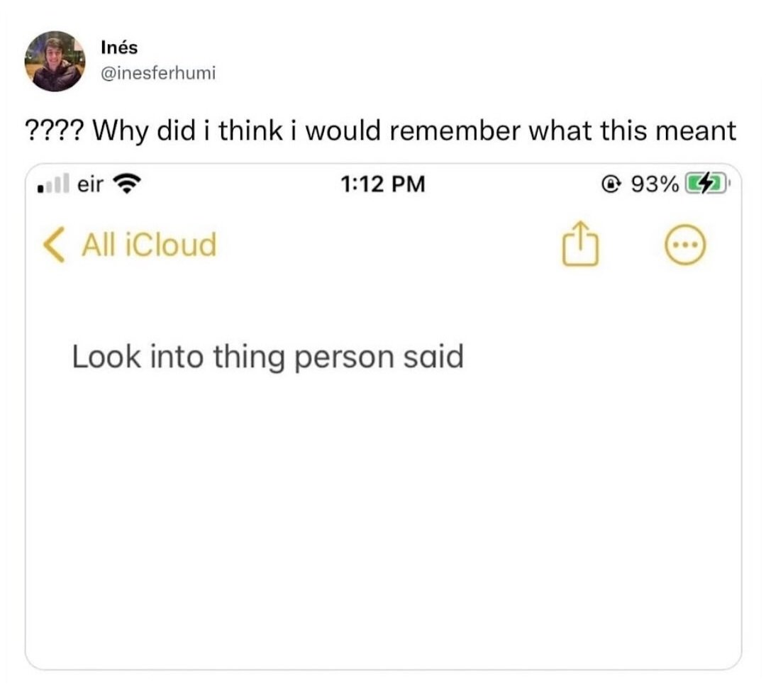Place cursor on the word "said"
This screenshot has width=766, height=700.
tap(433, 357)
